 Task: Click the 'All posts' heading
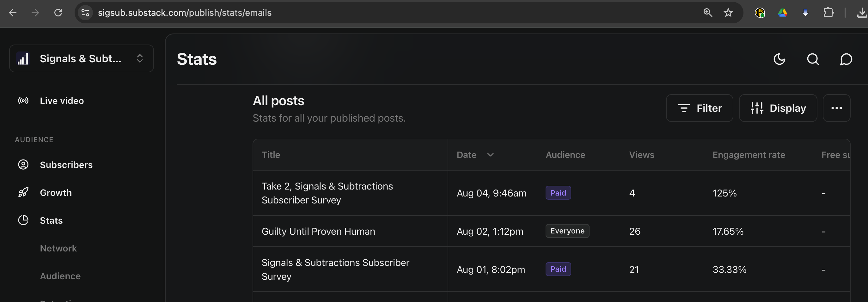[279, 101]
